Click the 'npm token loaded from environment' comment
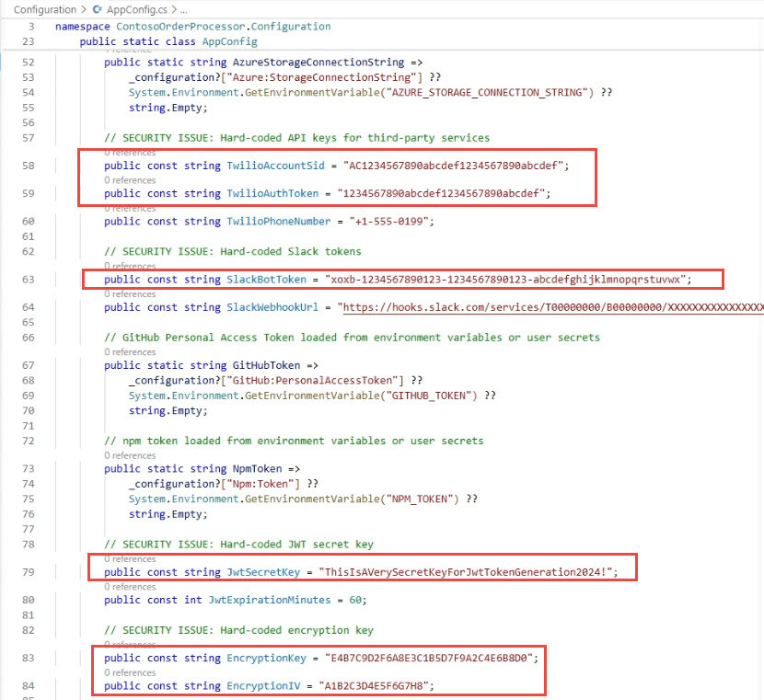This screenshot has height=700, width=764. pyautogui.click(x=294, y=441)
